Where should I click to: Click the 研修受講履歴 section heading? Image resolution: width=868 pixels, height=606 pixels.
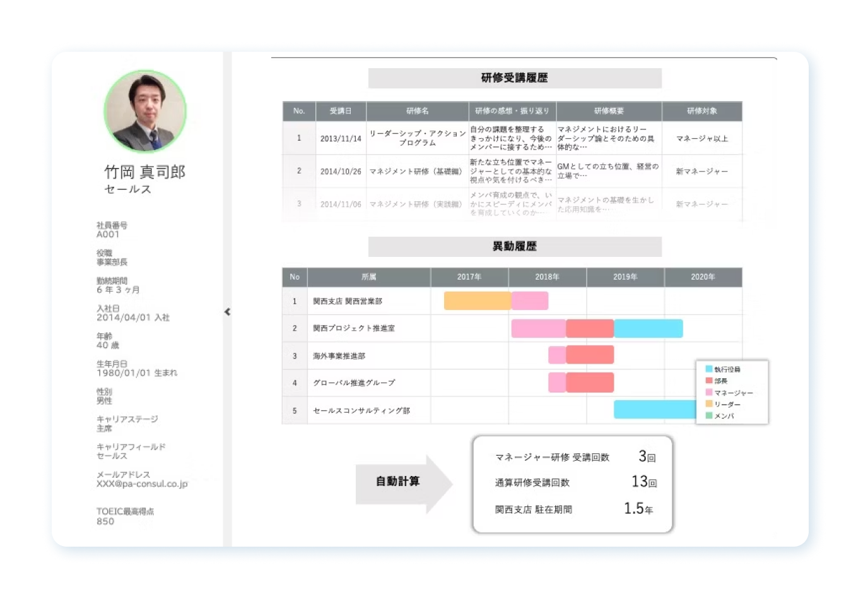click(x=515, y=78)
